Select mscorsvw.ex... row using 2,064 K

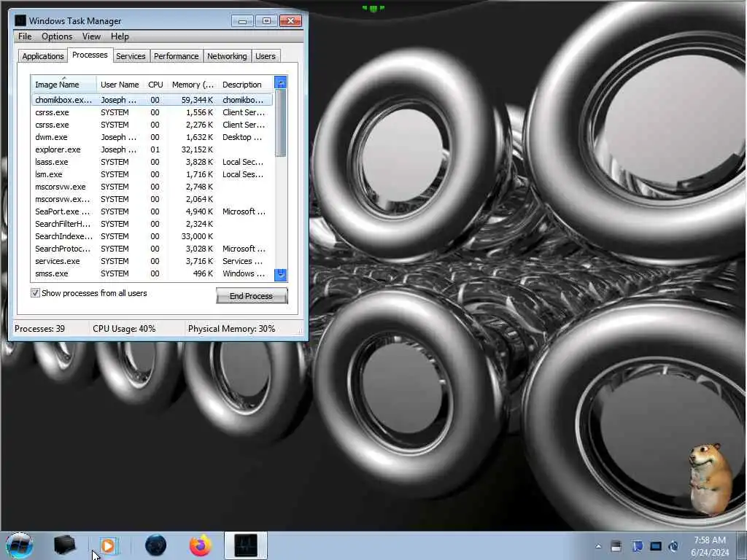tap(152, 199)
